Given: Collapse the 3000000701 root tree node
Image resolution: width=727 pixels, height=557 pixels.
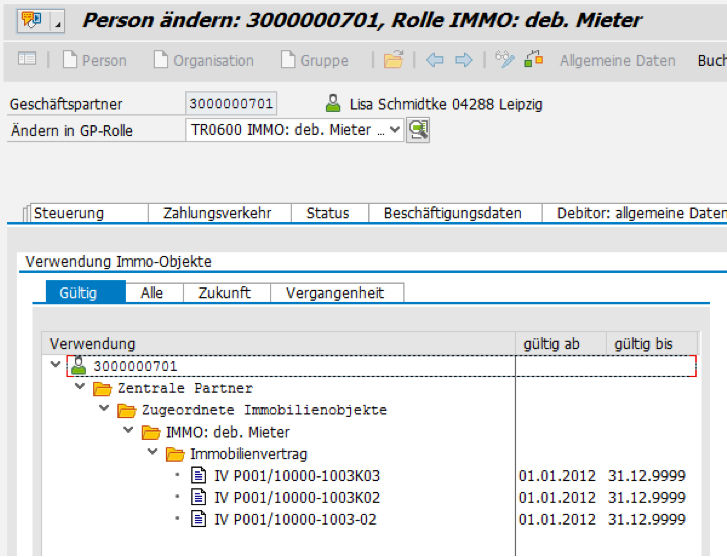Looking at the screenshot, I should [x=55, y=365].
